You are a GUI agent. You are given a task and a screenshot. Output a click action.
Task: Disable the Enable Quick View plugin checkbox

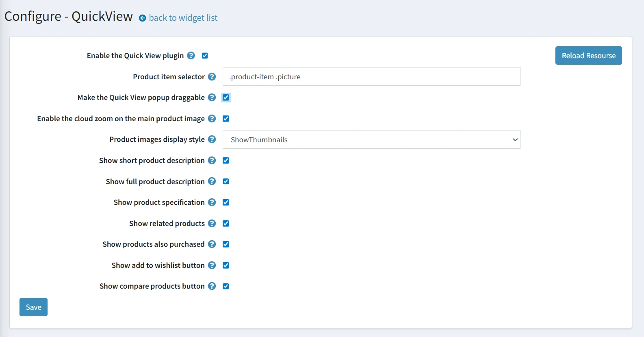205,56
